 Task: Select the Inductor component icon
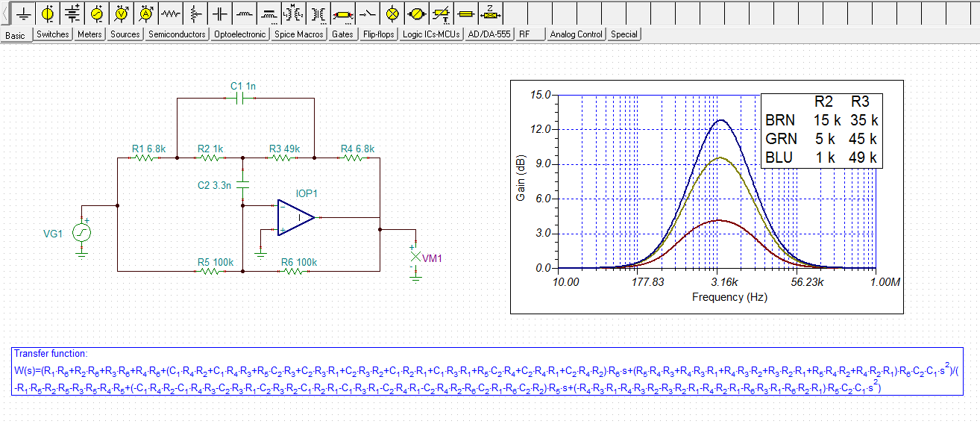245,13
